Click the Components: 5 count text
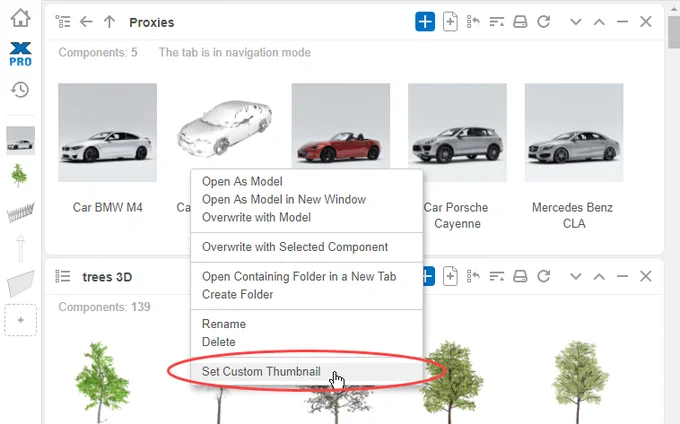 98,52
